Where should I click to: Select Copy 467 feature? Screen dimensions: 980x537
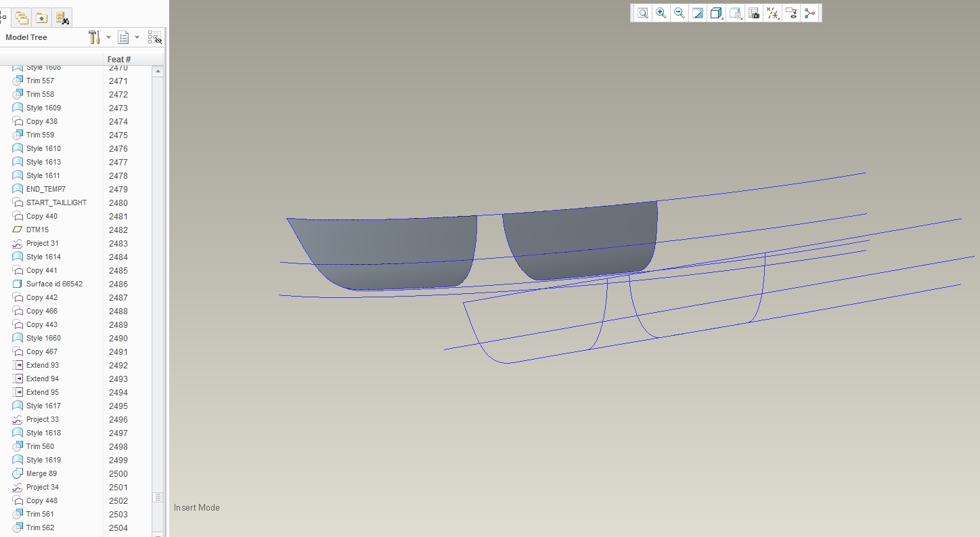pyautogui.click(x=42, y=351)
